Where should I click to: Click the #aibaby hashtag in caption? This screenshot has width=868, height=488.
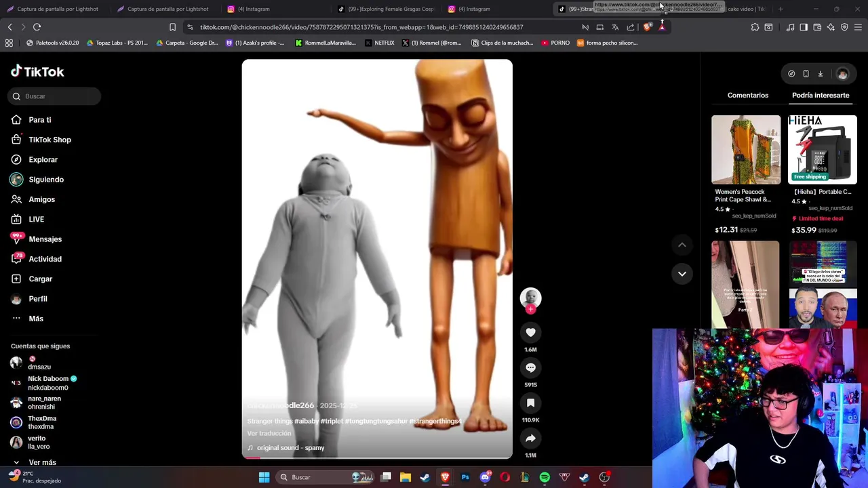tap(307, 421)
